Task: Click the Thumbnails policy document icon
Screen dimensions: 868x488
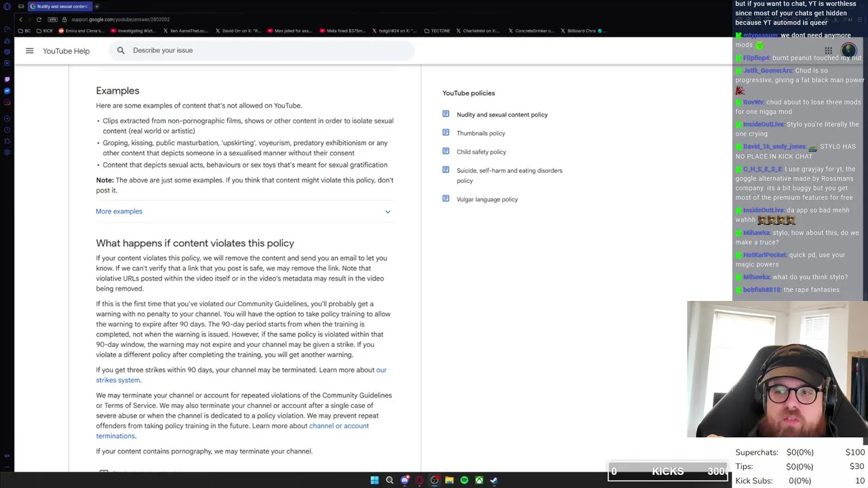Action: point(446,133)
